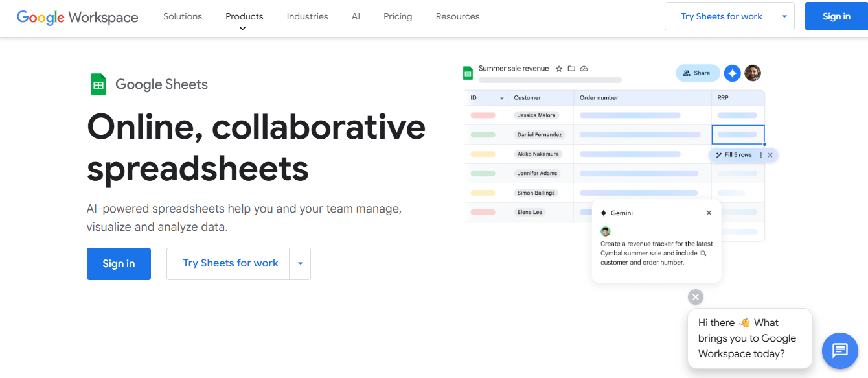Open the header Try Sheets dropdown arrow
Viewport: 868px width, 378px height.
click(784, 16)
